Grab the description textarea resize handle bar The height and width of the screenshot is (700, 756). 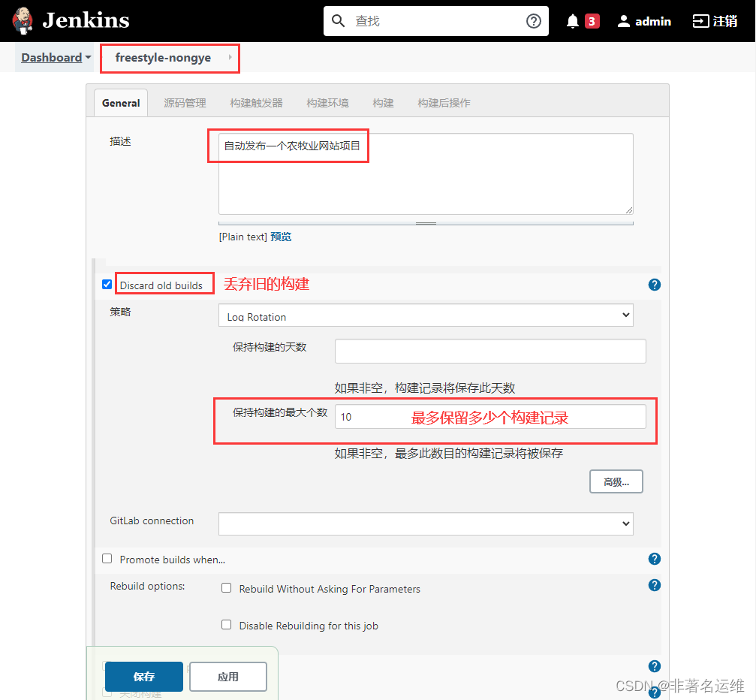point(426,223)
